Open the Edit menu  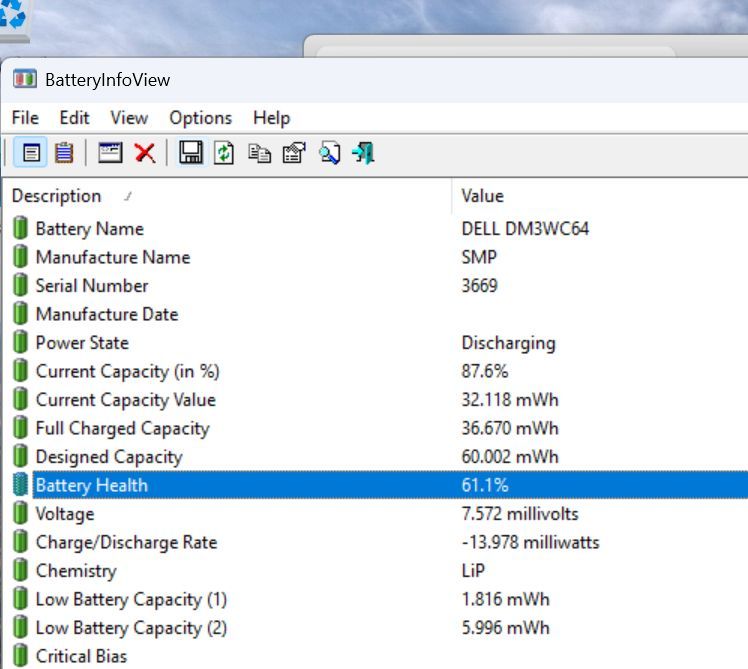point(74,118)
